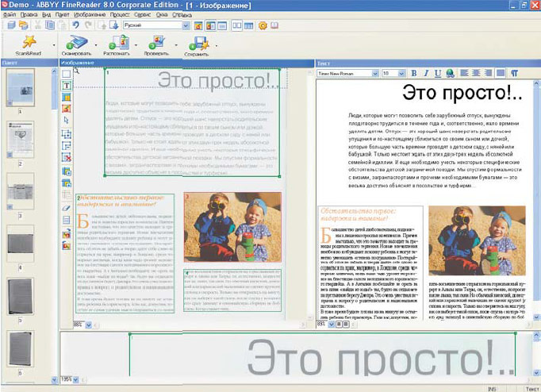Click the Scan&Read wizard button
541x392 pixels.
(28, 45)
